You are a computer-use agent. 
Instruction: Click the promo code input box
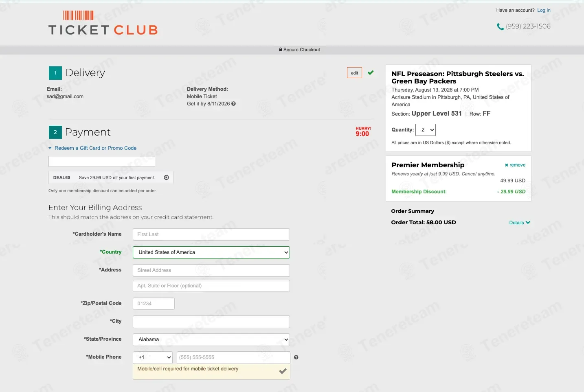(x=102, y=162)
